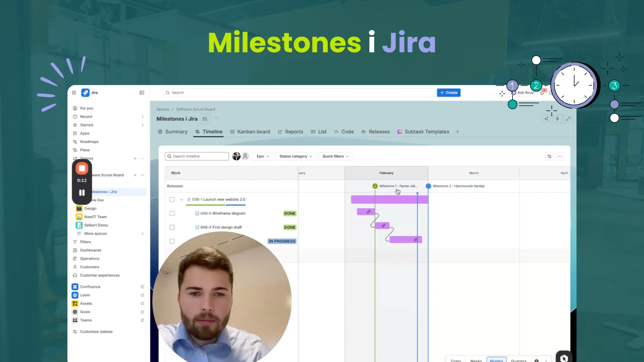Open the Jira app switcher grid icon
Screen dimensions: 644x362
74,93
